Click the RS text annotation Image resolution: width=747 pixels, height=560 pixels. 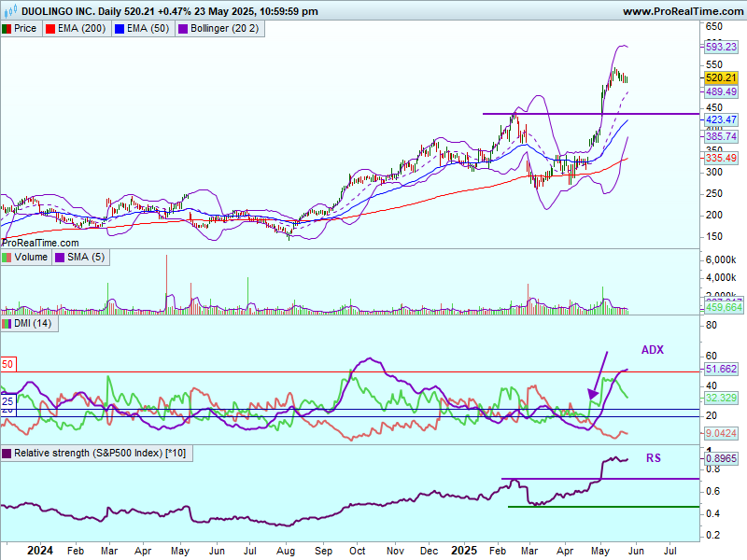(654, 458)
